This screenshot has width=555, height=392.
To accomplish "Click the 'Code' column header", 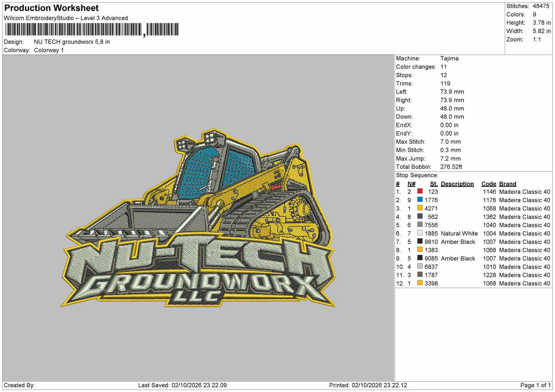I will (488, 184).
